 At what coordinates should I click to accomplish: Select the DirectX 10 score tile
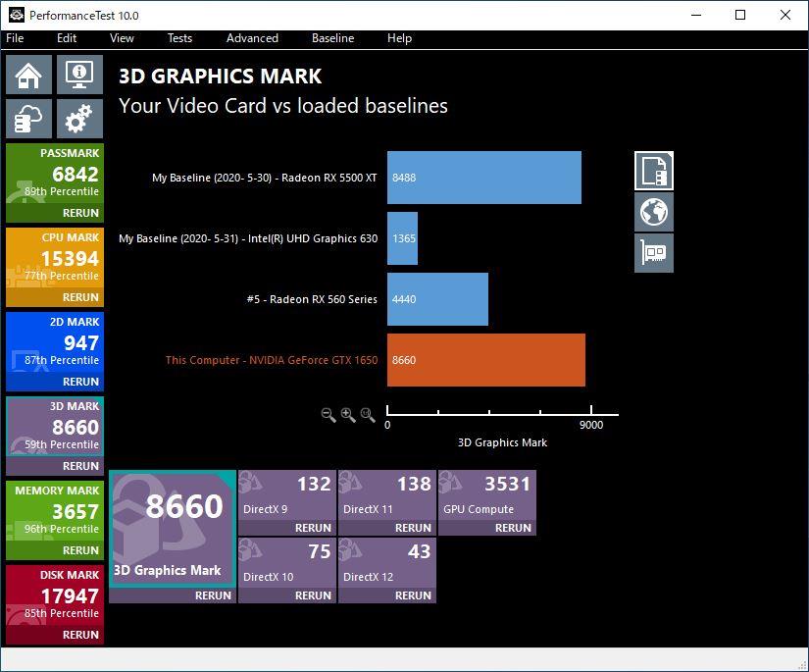pyautogui.click(x=287, y=563)
